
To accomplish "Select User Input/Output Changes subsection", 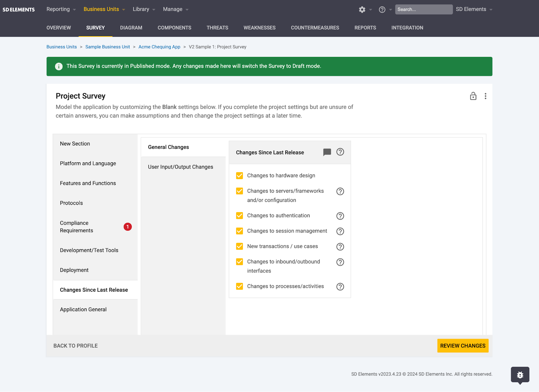I will click(183, 167).
